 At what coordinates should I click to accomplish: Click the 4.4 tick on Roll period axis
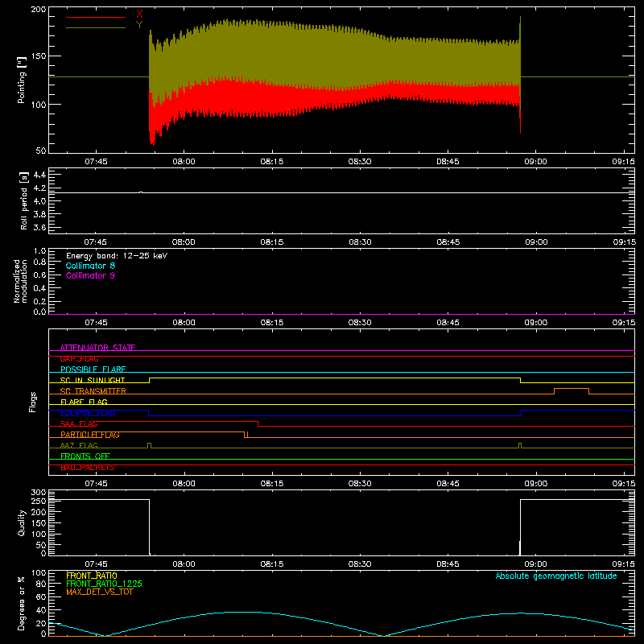39,175
